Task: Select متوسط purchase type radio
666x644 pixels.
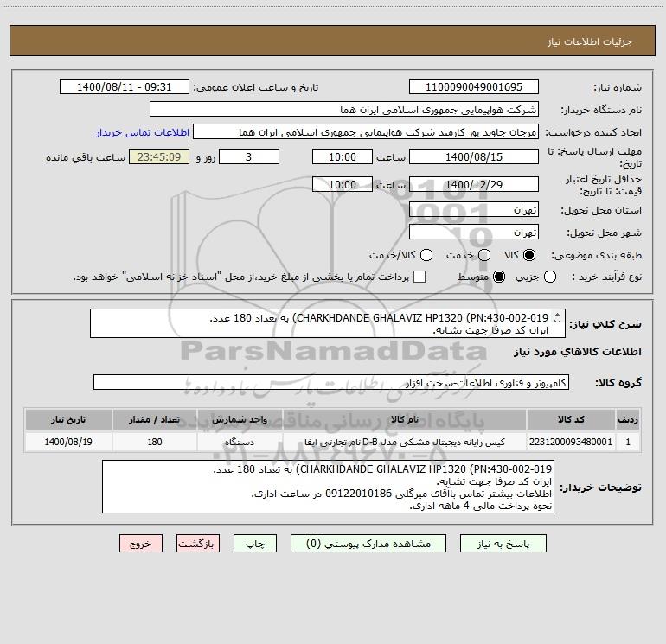Action: tap(499, 277)
